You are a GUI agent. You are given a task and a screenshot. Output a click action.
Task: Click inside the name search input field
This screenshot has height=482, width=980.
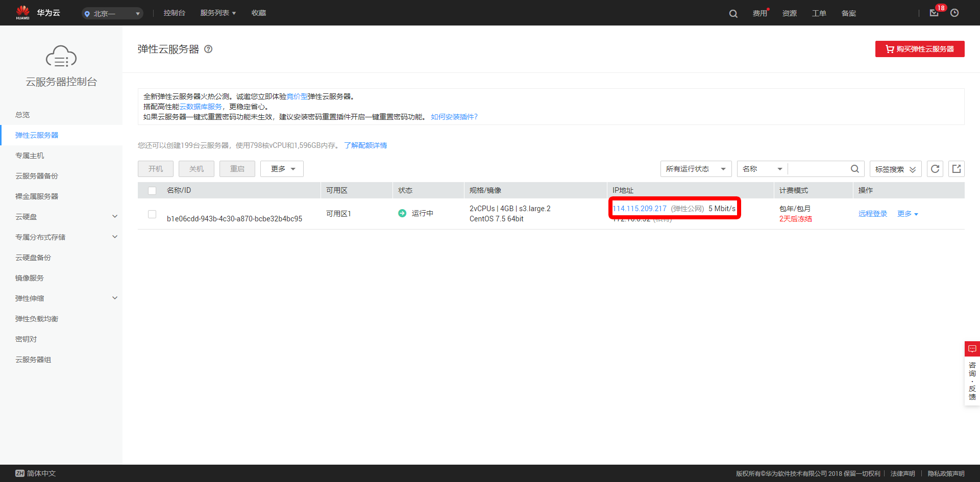point(818,169)
